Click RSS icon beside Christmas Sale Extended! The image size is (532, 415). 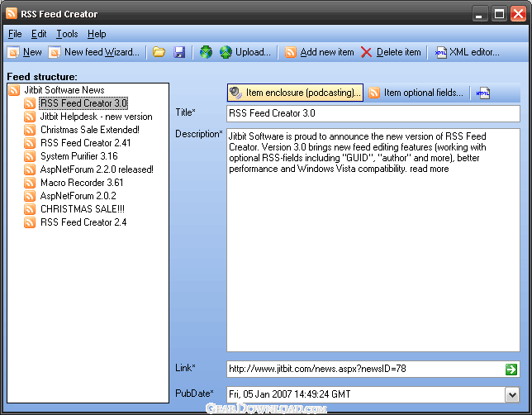30,130
